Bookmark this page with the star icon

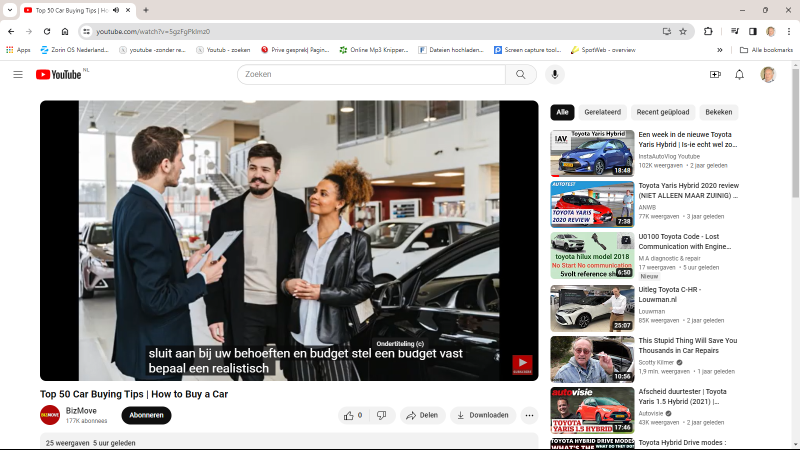point(685,31)
